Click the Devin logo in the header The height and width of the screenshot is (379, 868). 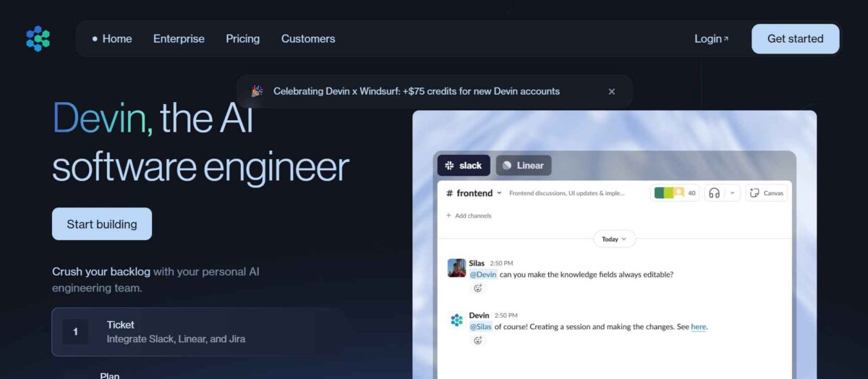(38, 39)
